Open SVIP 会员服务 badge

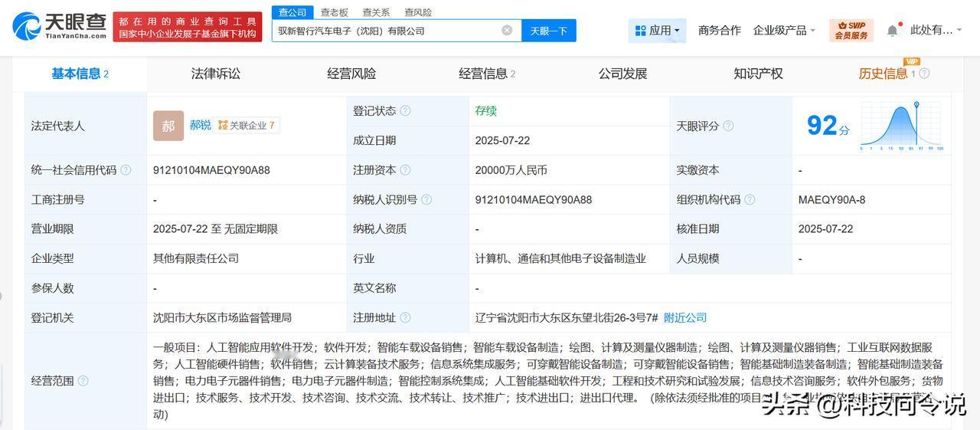pyautogui.click(x=851, y=30)
